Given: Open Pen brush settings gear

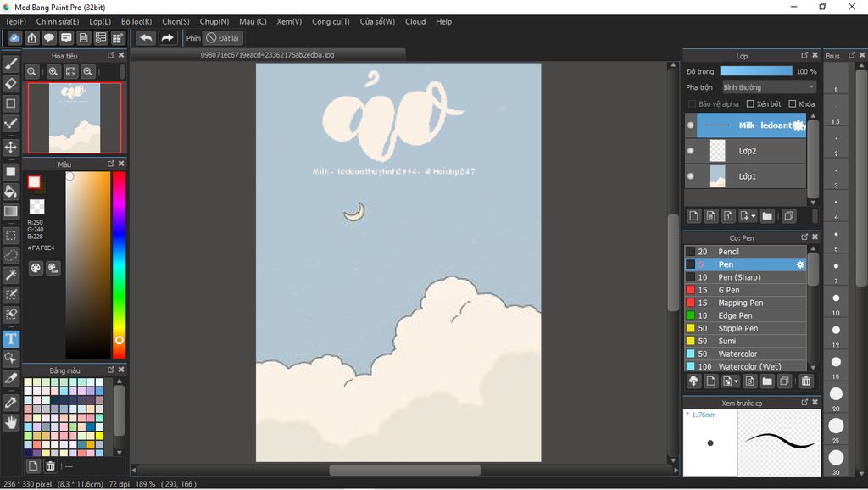Looking at the screenshot, I should click(x=800, y=264).
